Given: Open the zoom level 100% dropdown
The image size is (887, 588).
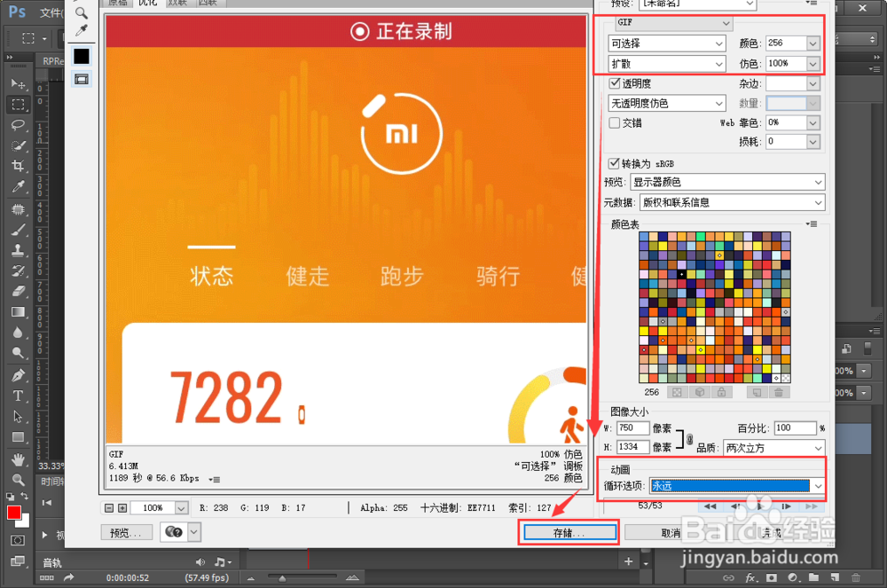Looking at the screenshot, I should click(181, 507).
